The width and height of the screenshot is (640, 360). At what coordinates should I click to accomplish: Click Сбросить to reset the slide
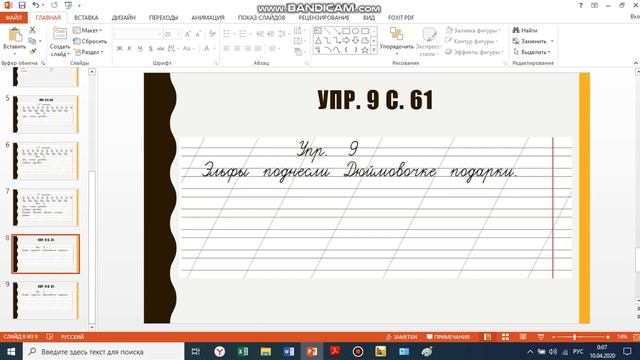(90, 41)
